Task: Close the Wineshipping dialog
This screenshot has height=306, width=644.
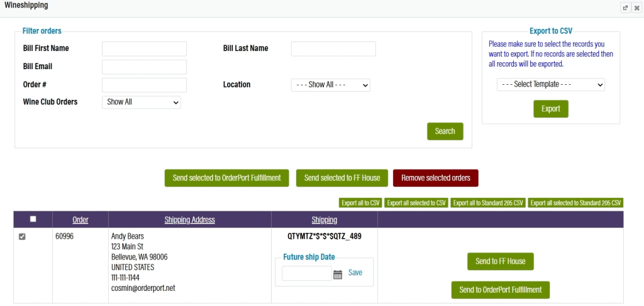Action: [636, 8]
